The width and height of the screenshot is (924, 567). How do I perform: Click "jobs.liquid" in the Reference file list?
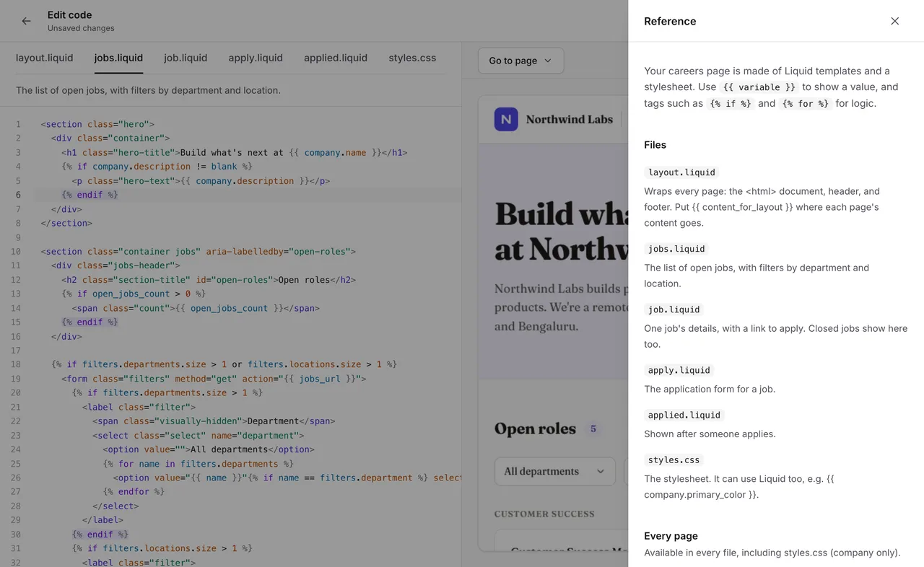[676, 249]
